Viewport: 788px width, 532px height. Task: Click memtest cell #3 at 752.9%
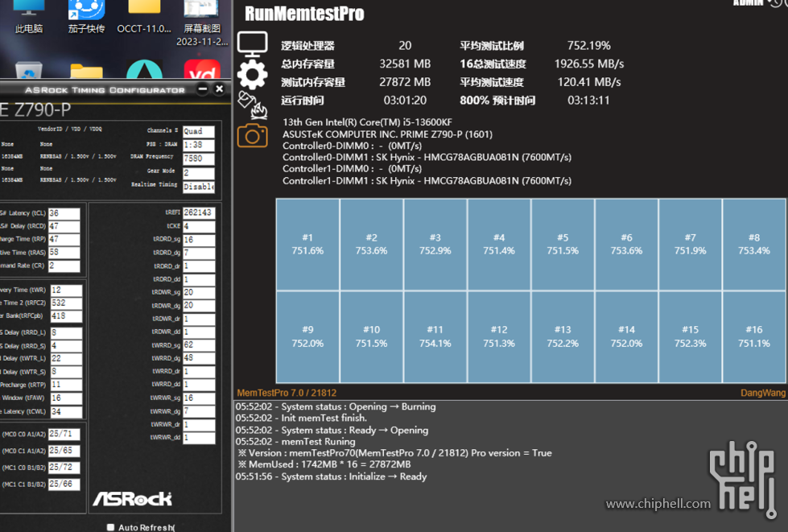435,244
